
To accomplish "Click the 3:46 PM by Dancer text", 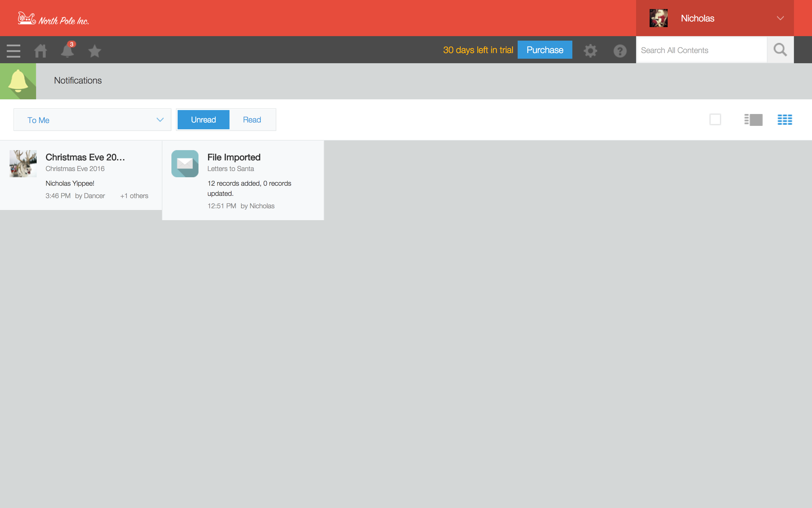I will click(75, 196).
